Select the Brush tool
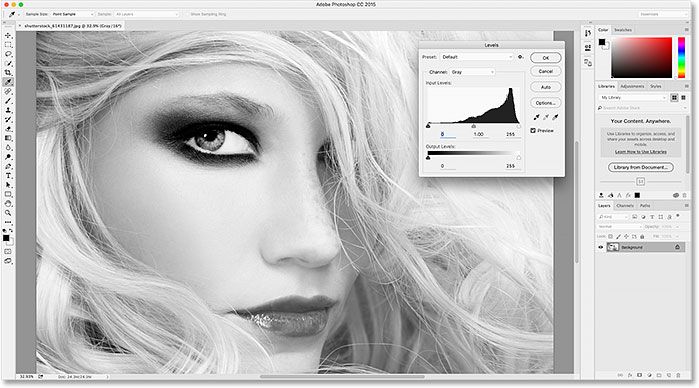Image resolution: width=699 pixels, height=388 pixels. point(8,101)
